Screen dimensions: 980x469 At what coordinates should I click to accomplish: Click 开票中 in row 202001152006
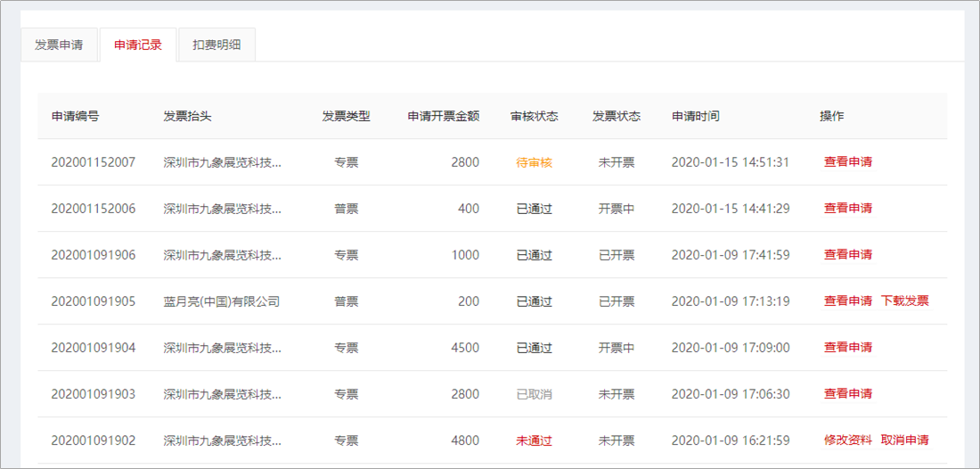pos(617,209)
